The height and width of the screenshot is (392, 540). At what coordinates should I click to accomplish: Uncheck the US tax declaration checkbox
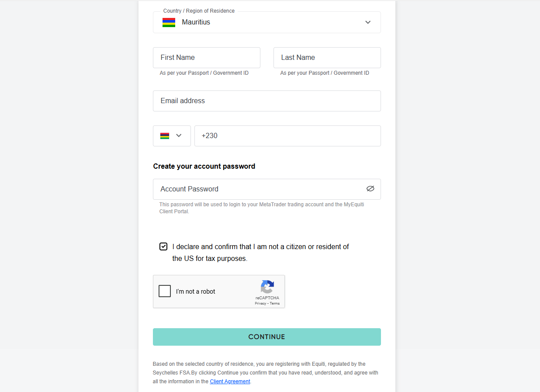(x=163, y=246)
